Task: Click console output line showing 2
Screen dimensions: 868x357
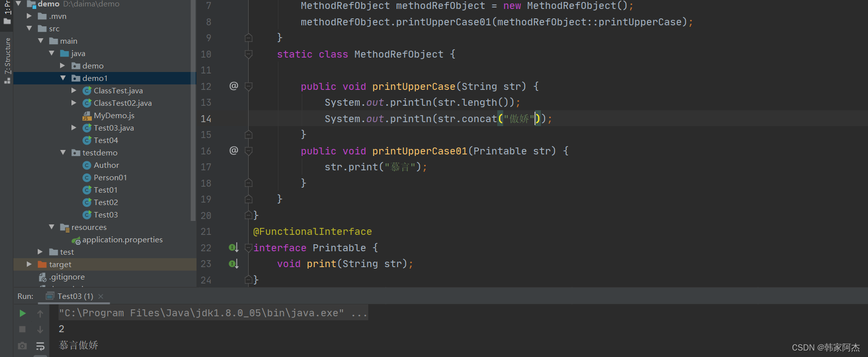Action: tap(62, 329)
